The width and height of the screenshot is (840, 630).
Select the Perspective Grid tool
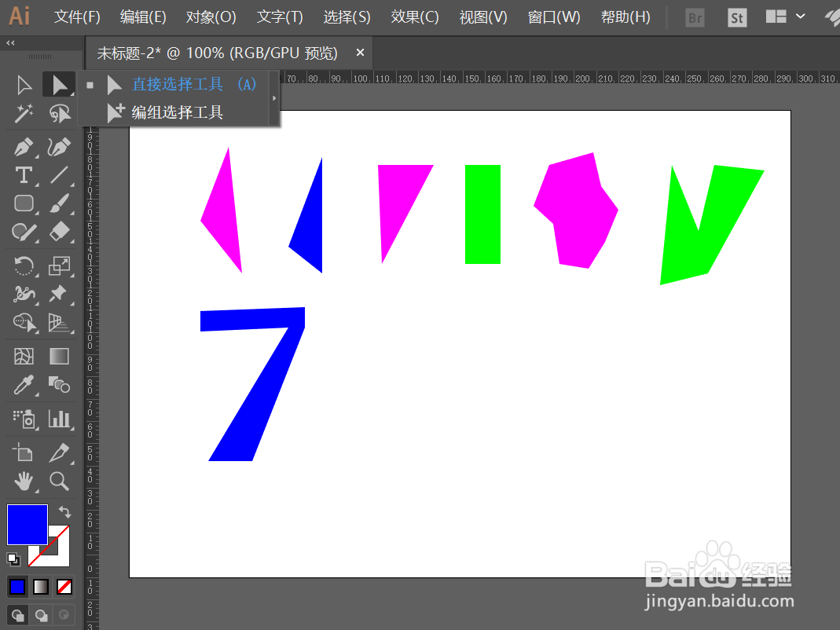[x=59, y=323]
